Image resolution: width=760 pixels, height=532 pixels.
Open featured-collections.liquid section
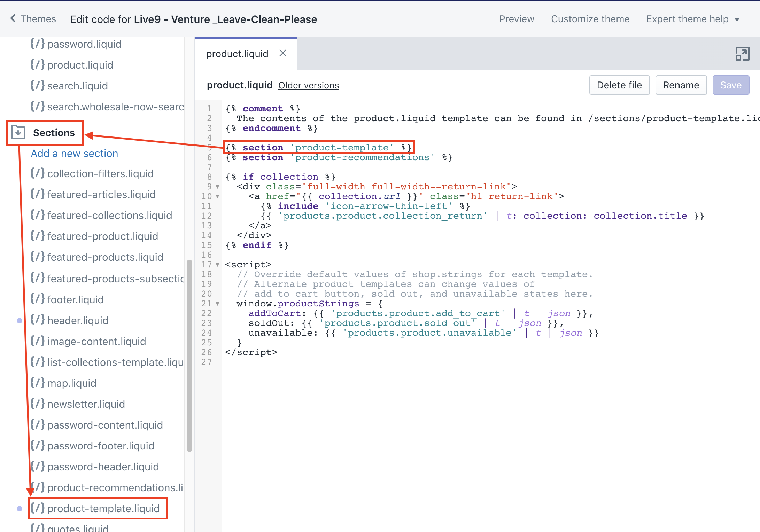click(109, 215)
